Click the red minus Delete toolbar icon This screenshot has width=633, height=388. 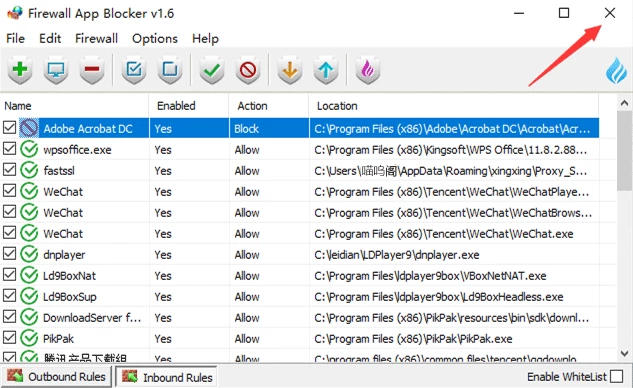coord(92,70)
